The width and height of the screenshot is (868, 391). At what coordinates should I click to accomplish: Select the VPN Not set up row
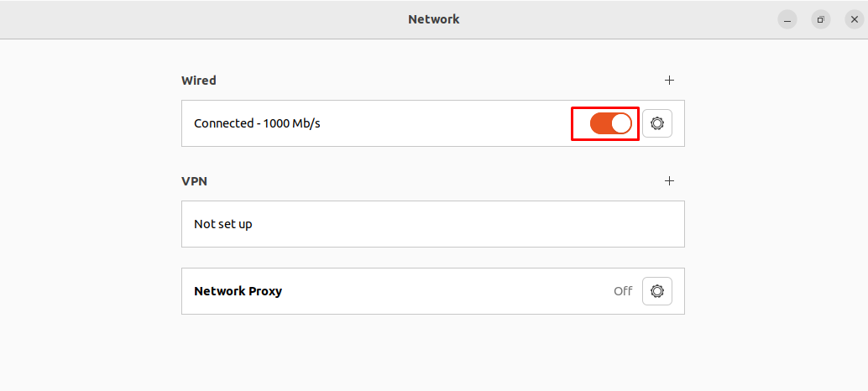pos(433,224)
